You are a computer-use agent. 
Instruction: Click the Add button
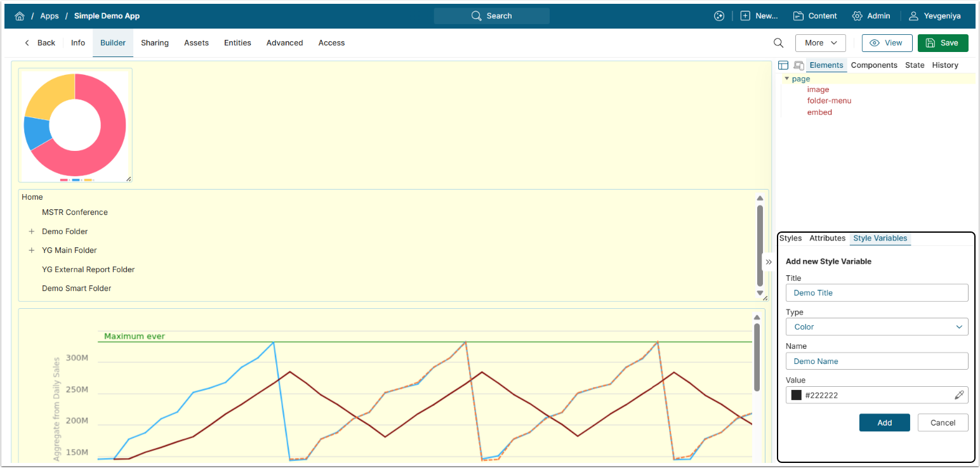(x=884, y=423)
